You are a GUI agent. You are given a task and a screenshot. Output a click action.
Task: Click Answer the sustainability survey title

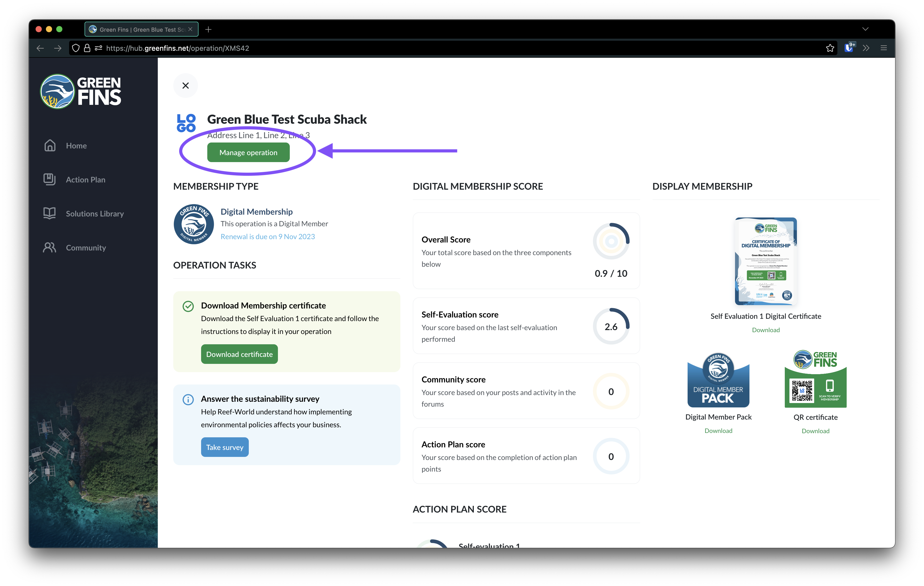[x=260, y=399]
